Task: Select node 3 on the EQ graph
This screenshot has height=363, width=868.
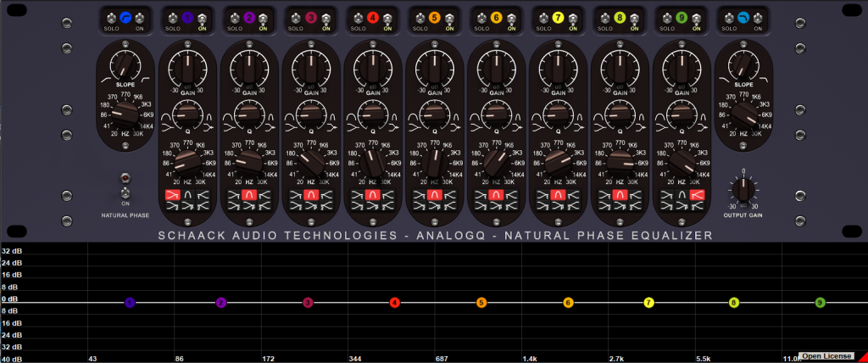Action: pyautogui.click(x=308, y=303)
